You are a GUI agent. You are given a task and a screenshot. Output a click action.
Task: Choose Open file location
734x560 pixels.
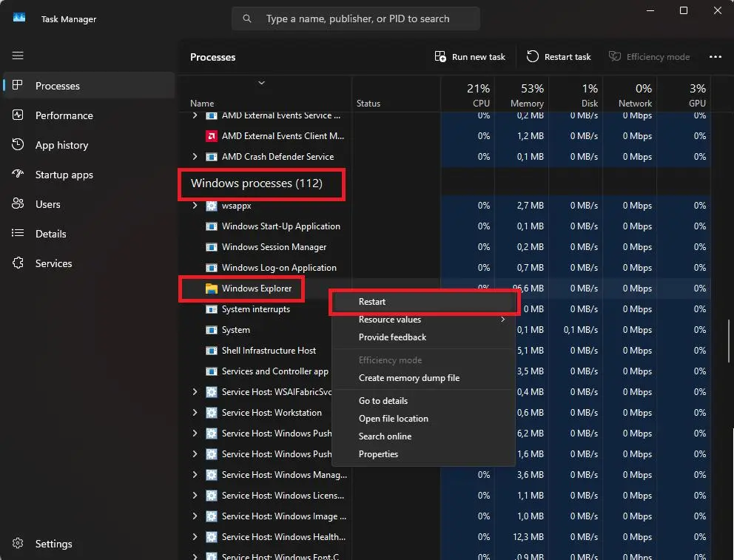(x=424, y=419)
